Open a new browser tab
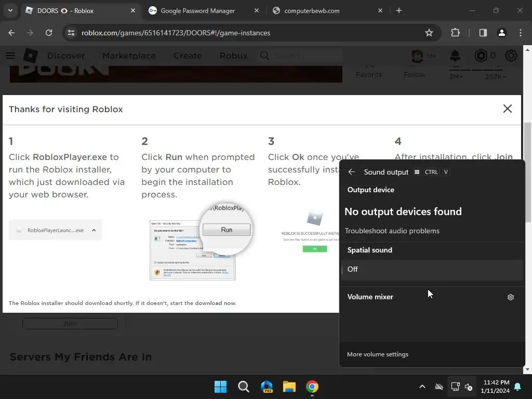Screen dimensions: 532x399 (399, 10)
